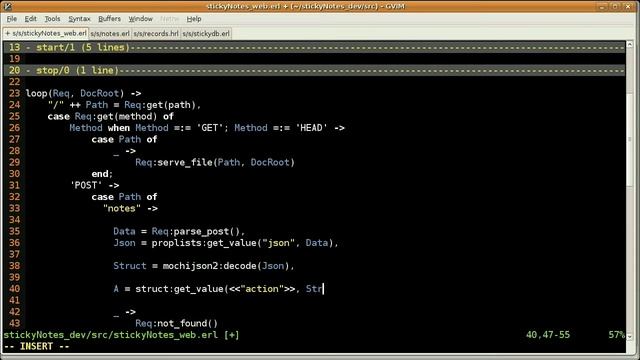Switch to the s/s/stickydb.erl tab
The image size is (640, 360).
click(x=206, y=33)
